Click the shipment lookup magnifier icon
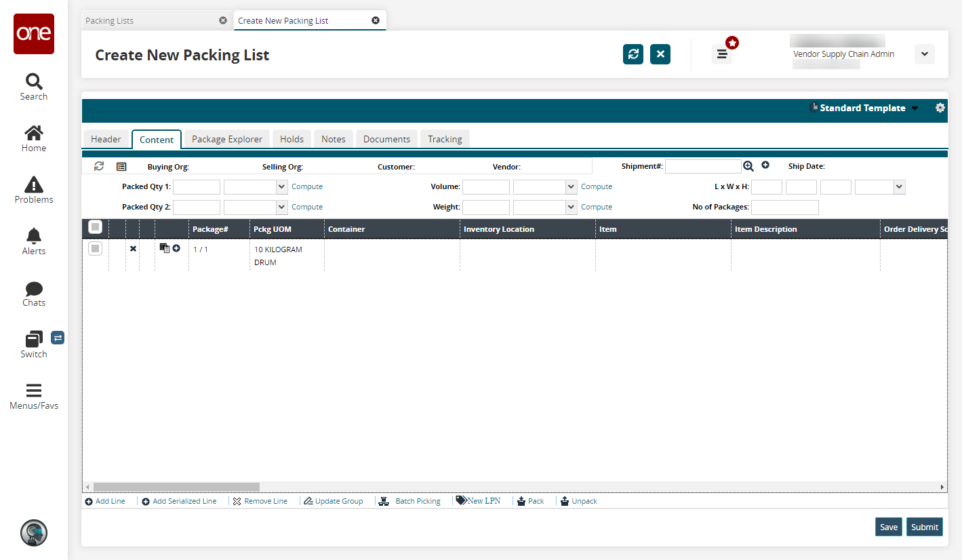Viewport: 962px width, 560px height. pyautogui.click(x=748, y=166)
